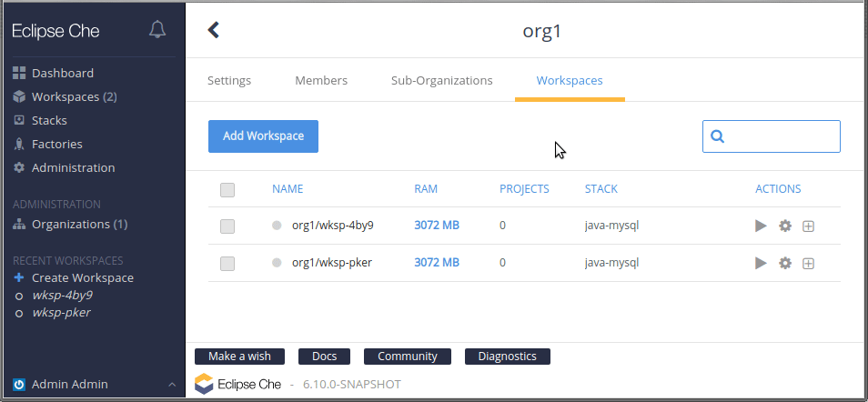Focus the workspace search field
The width and height of the screenshot is (868, 402).
[x=772, y=136]
